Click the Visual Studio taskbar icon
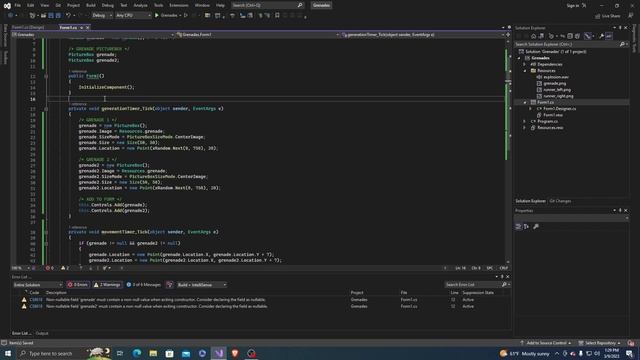Viewport: 640px width, 360px height. point(219,353)
